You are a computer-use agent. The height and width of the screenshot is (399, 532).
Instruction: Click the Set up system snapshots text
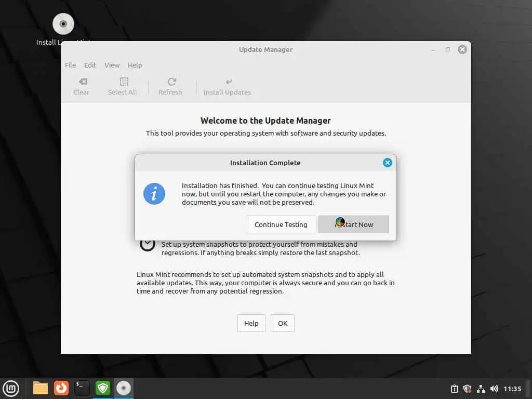(x=261, y=248)
